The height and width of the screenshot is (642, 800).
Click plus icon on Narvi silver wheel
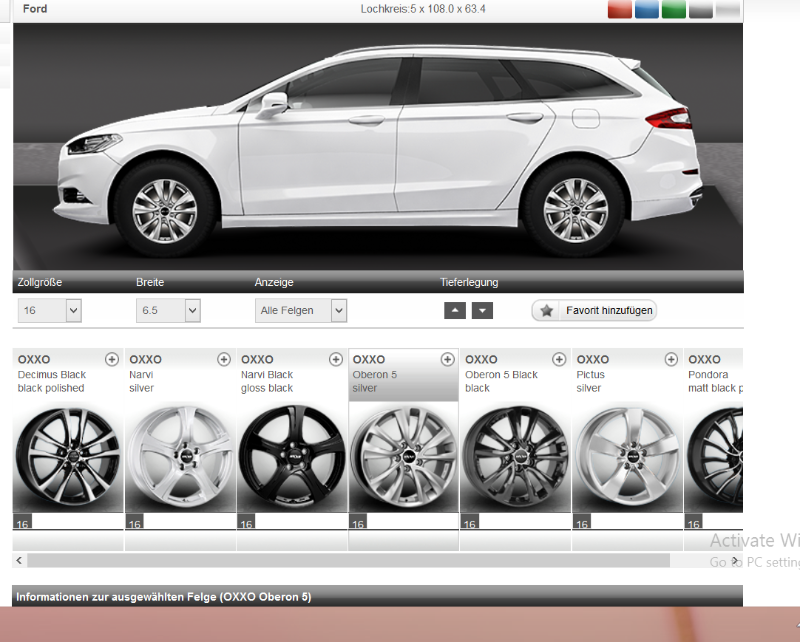click(x=224, y=359)
